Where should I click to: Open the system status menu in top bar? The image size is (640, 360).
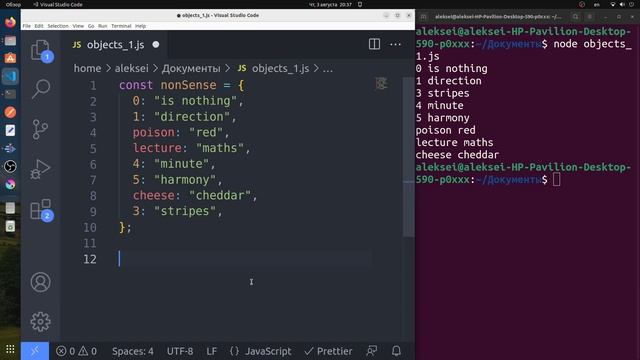pyautogui.click(x=622, y=4)
